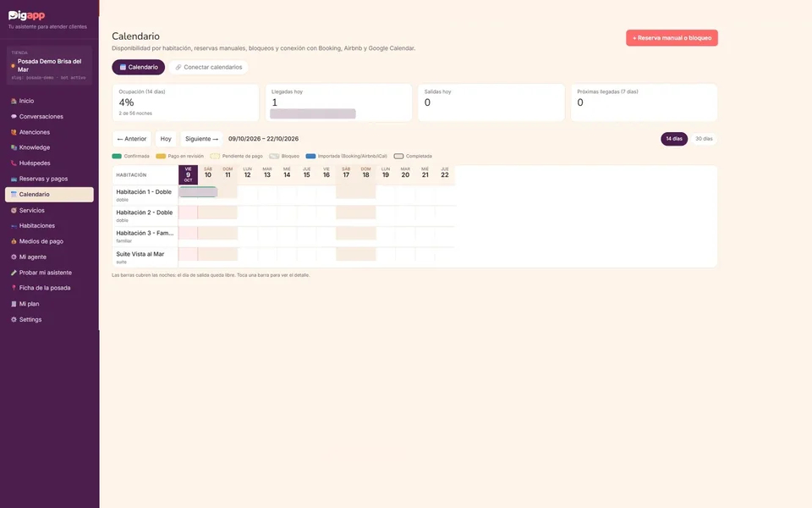Click the Digapp logo
The image size is (812, 508).
pyautogui.click(x=26, y=15)
